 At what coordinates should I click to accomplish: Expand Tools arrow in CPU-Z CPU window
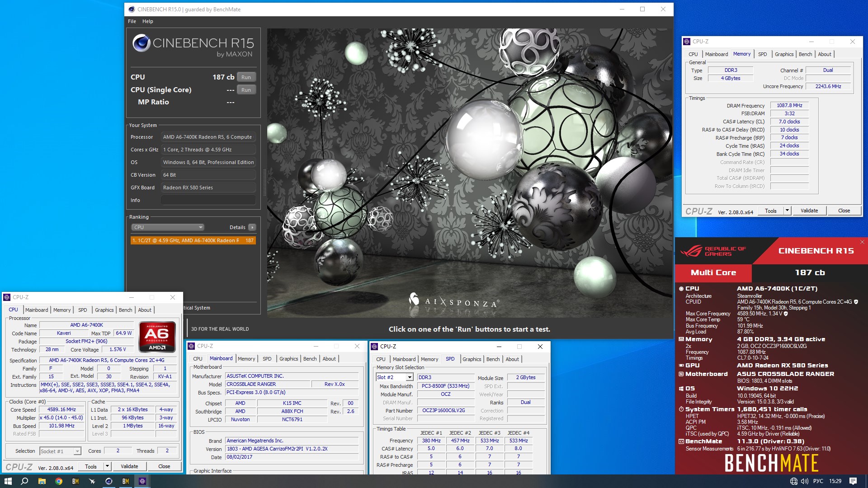point(107,466)
